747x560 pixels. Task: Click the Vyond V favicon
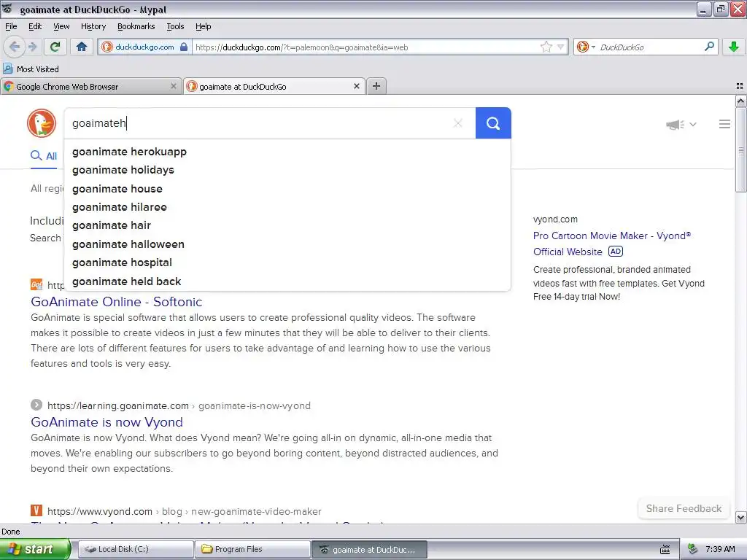pyautogui.click(x=36, y=511)
